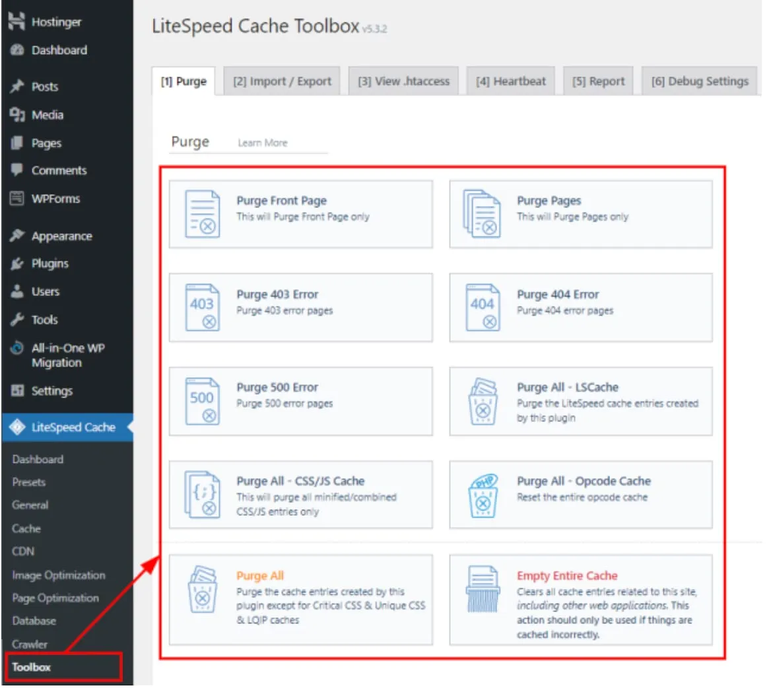
Task: Click the orange Purge All title
Action: (260, 576)
